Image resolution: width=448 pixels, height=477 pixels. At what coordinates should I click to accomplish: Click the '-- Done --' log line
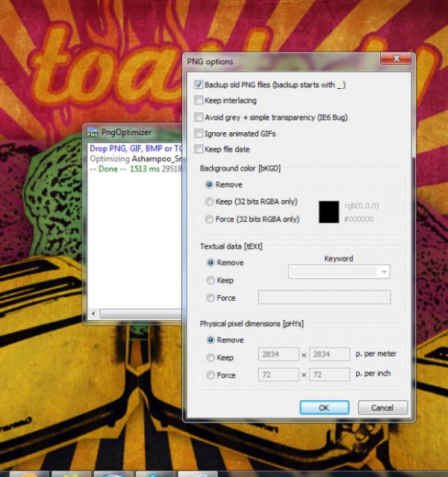point(135,169)
